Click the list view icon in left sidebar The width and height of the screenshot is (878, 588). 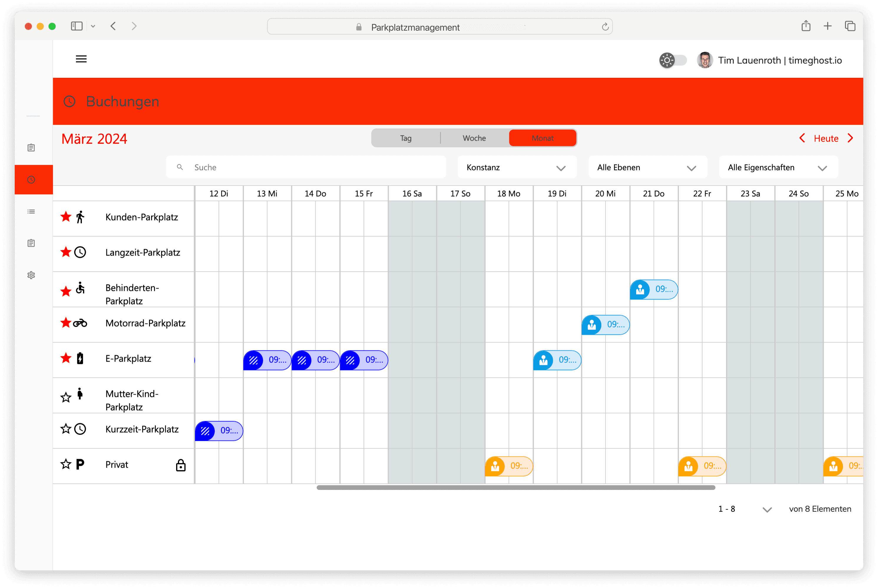tap(31, 211)
